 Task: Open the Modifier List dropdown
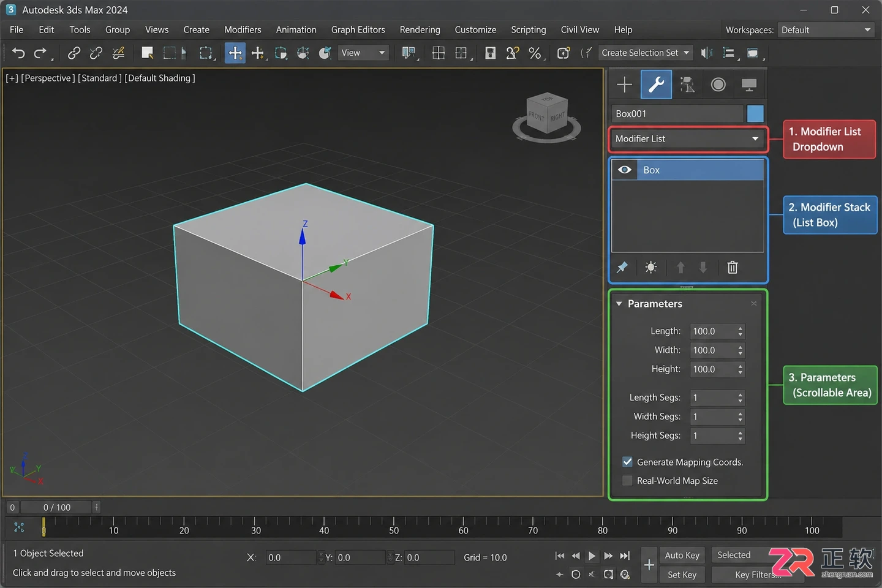(x=687, y=139)
